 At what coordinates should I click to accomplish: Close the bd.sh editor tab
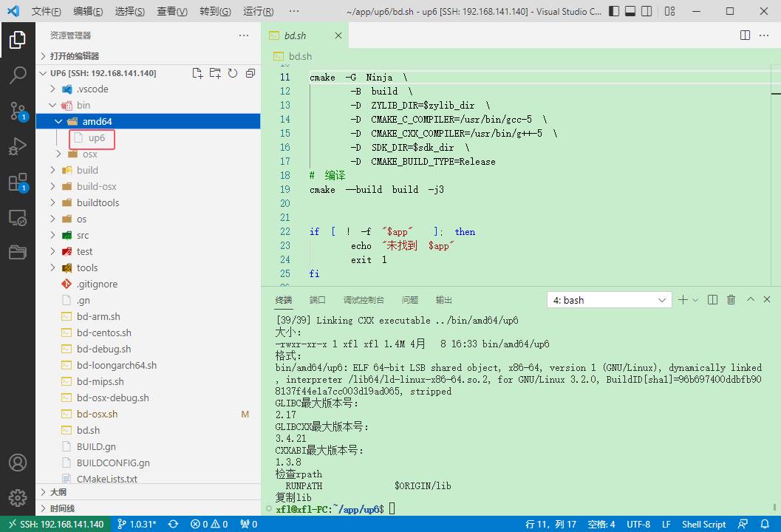click(338, 35)
